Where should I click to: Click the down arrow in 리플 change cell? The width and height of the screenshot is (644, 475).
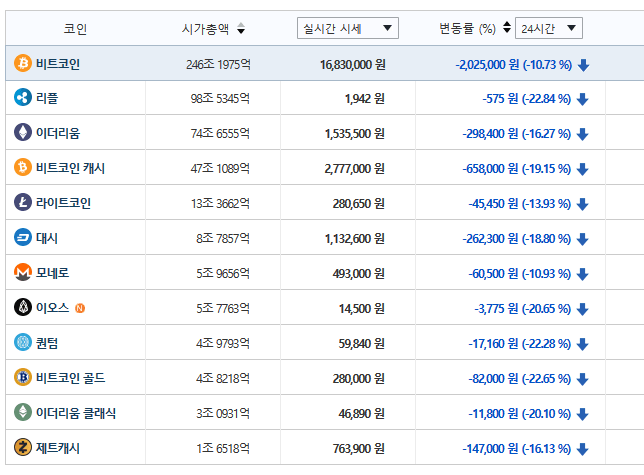coord(583,99)
